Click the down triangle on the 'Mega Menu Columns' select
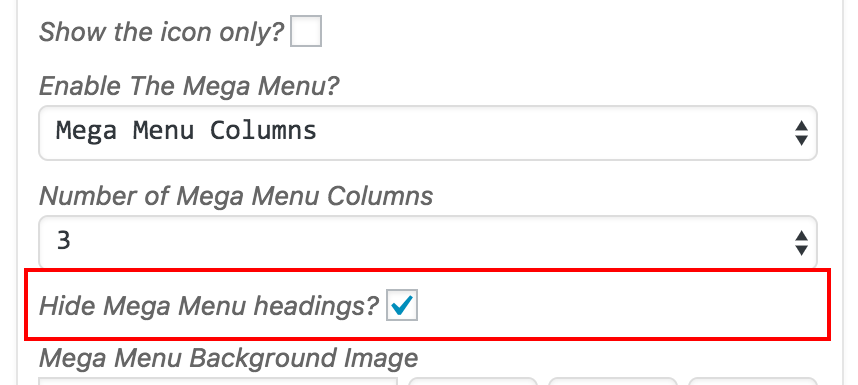This screenshot has height=385, width=858. point(802,140)
